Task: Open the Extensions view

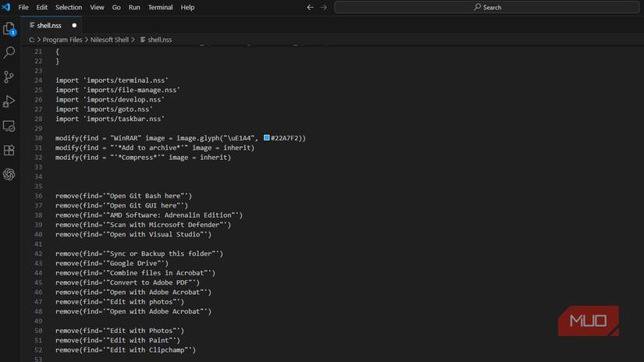Action: 9,151
